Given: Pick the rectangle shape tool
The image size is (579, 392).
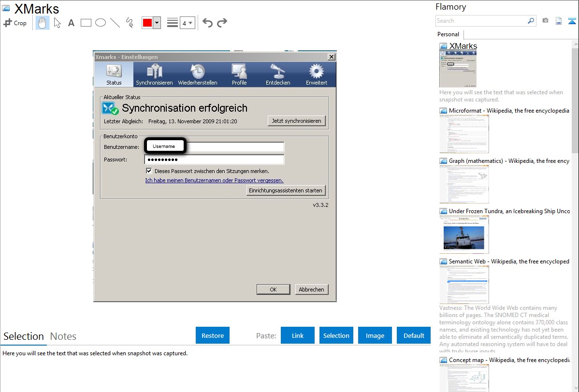Looking at the screenshot, I should click(86, 23).
